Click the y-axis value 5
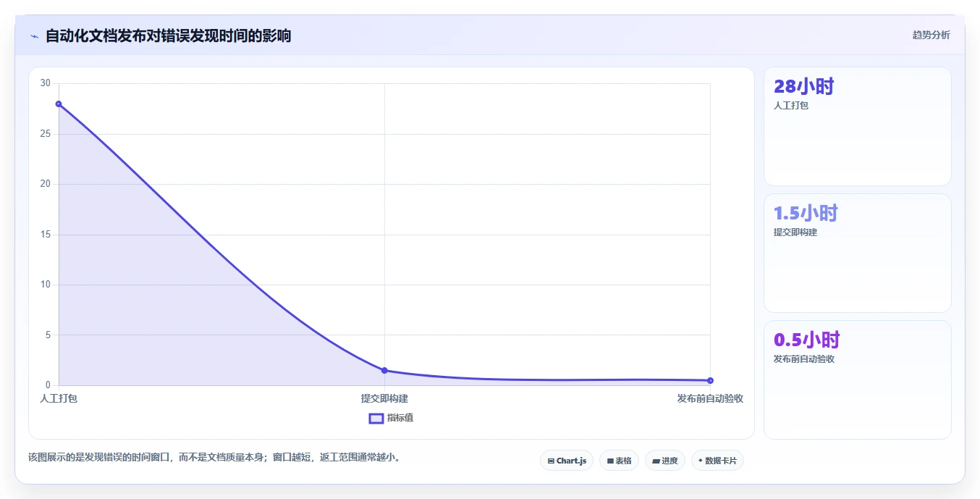This screenshot has height=499, width=980. click(x=48, y=335)
